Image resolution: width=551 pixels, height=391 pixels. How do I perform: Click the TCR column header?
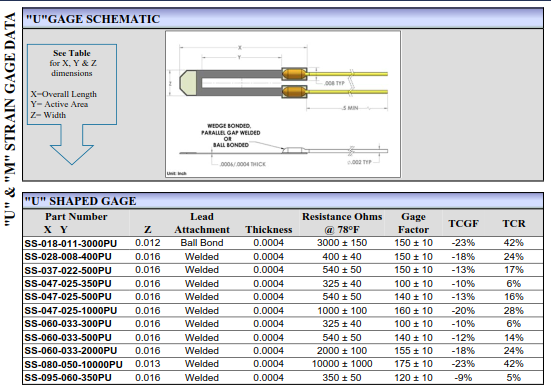click(x=513, y=223)
